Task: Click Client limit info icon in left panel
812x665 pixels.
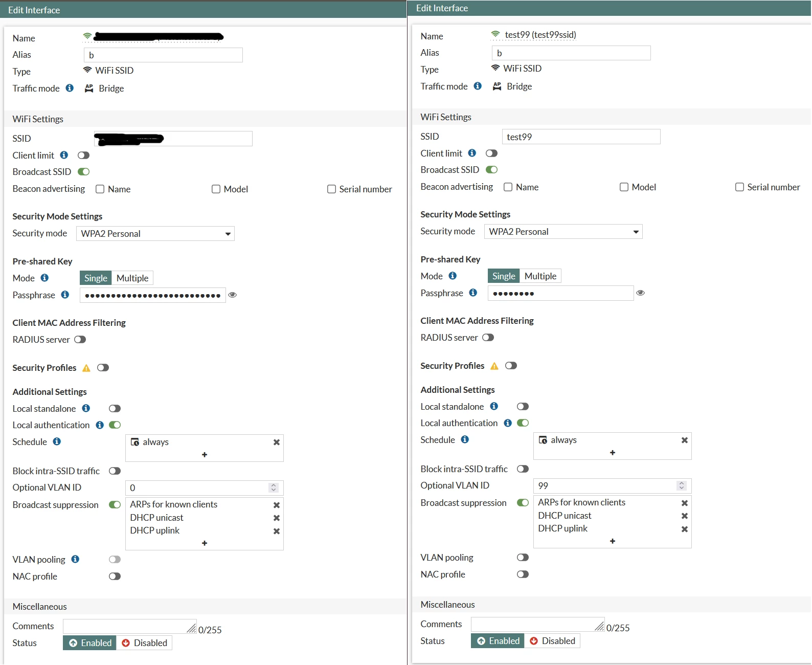Action: [64, 155]
